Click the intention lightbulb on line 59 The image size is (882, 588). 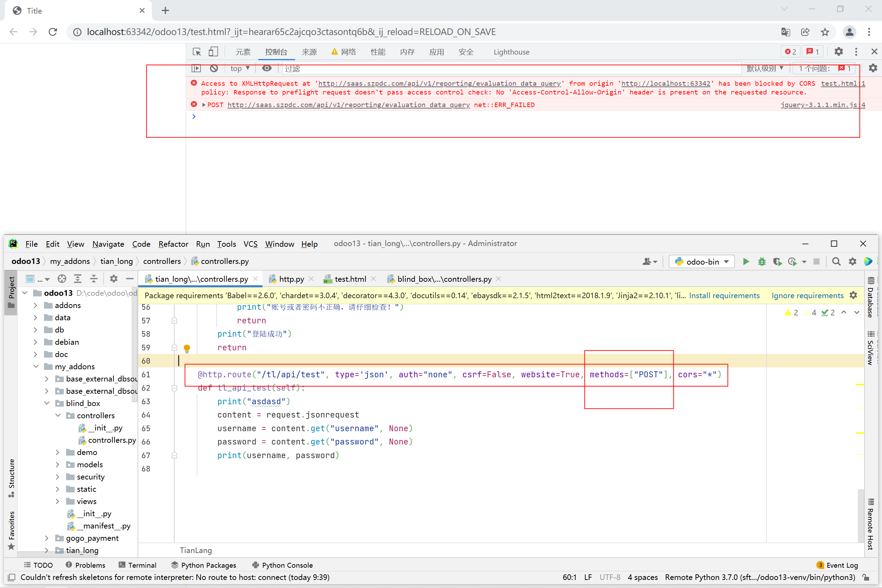tap(187, 348)
